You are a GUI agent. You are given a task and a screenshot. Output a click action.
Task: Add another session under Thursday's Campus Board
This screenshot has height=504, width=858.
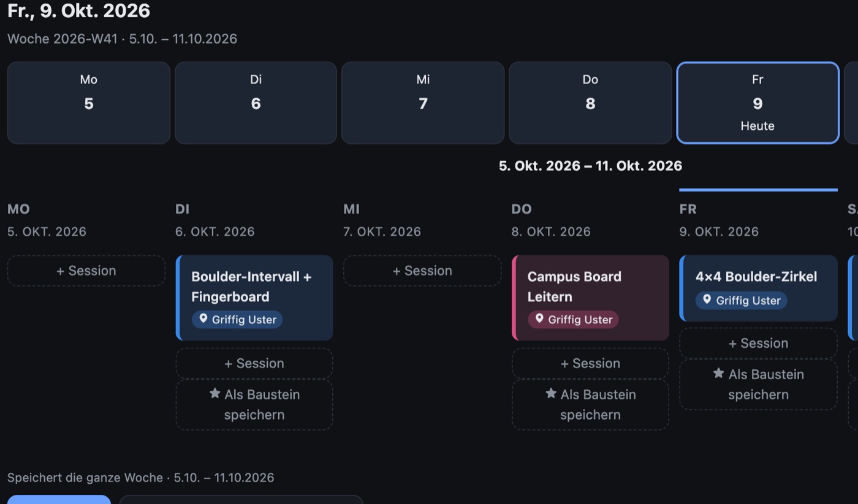point(590,363)
